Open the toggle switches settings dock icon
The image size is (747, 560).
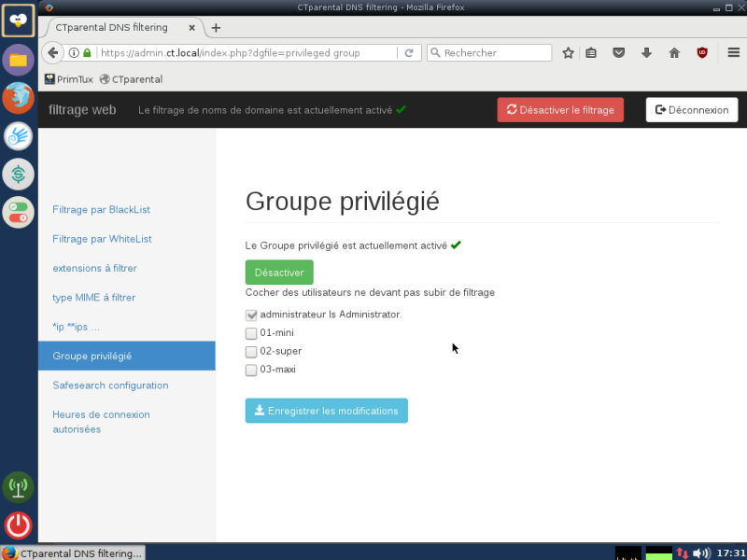[18, 213]
